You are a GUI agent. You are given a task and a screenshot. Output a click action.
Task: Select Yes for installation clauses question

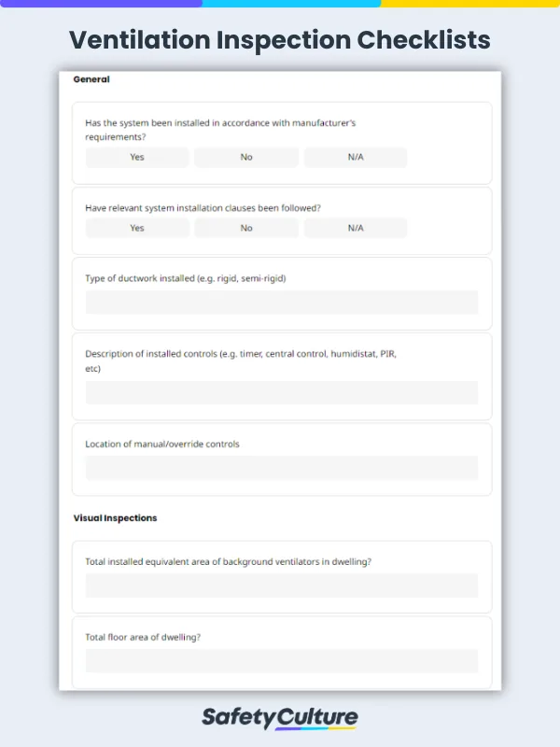click(136, 228)
